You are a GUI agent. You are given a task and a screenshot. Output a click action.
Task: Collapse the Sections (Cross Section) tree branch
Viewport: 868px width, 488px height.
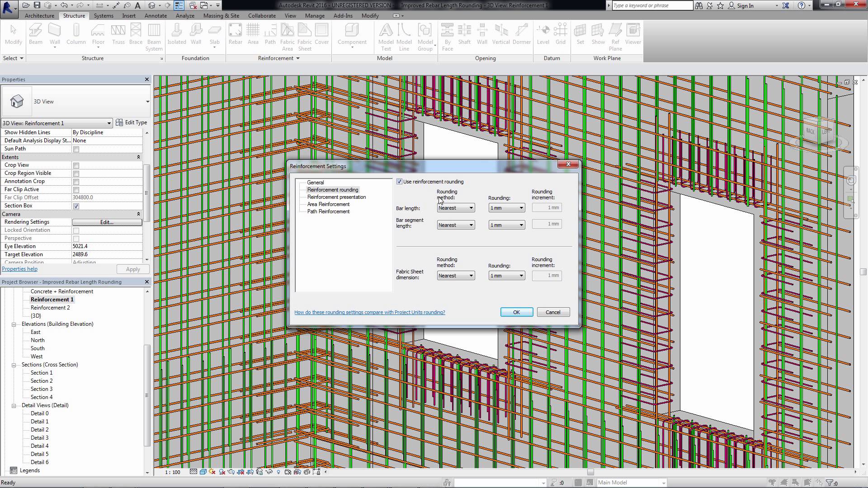tap(14, 365)
